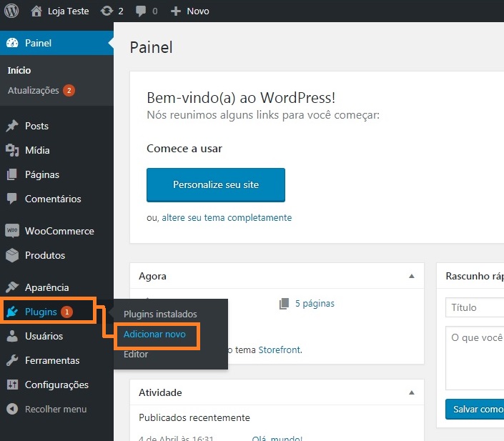Choose Adicionar novo in Plugins flyout
This screenshot has width=504, height=441.
(154, 335)
